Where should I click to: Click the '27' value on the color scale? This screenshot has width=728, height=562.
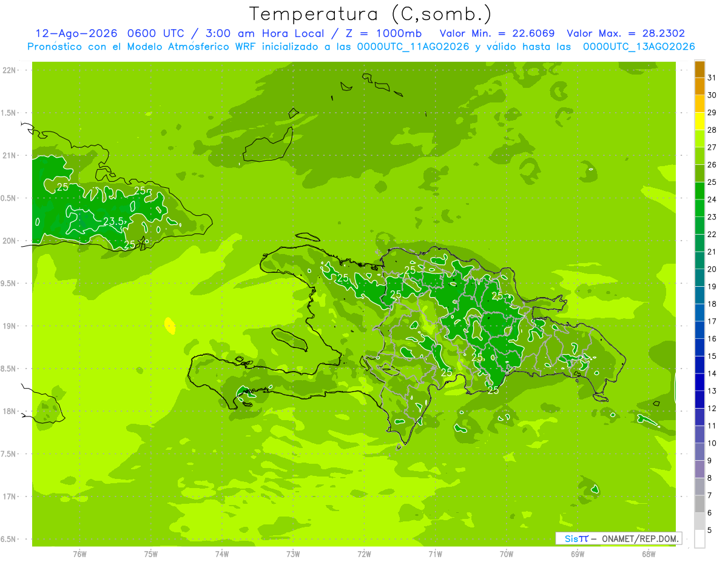tap(712, 147)
